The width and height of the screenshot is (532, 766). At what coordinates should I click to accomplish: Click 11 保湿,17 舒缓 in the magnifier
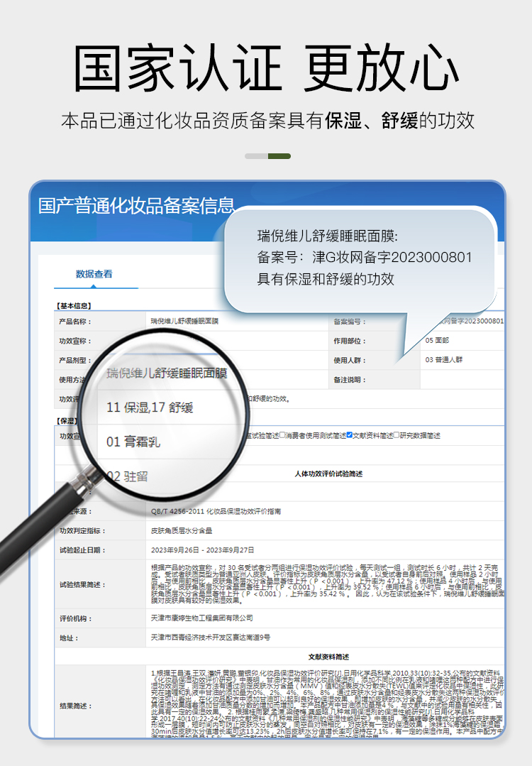coord(150,407)
